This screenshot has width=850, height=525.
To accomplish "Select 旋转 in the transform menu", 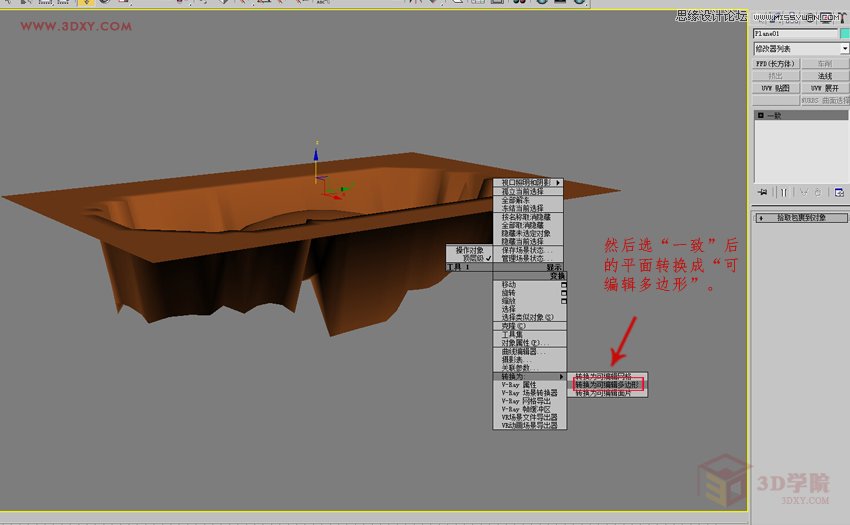I will (509, 293).
